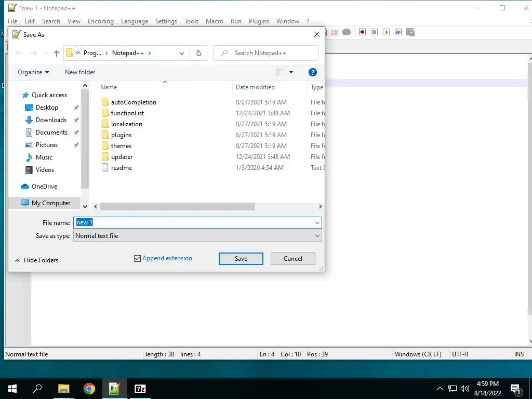Expand File name history dropdown
Screen dimensions: 532x399
(x=317, y=222)
